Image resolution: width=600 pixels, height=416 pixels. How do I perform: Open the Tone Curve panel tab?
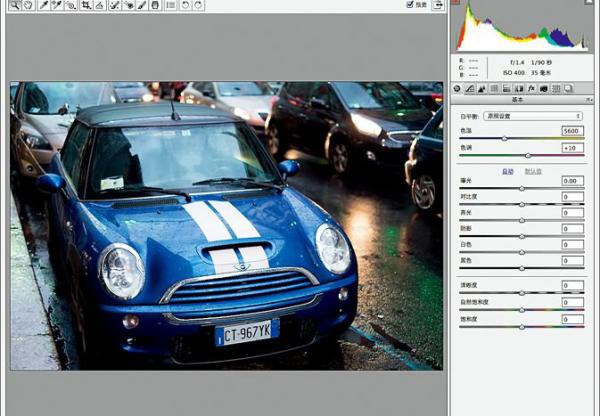(x=470, y=88)
